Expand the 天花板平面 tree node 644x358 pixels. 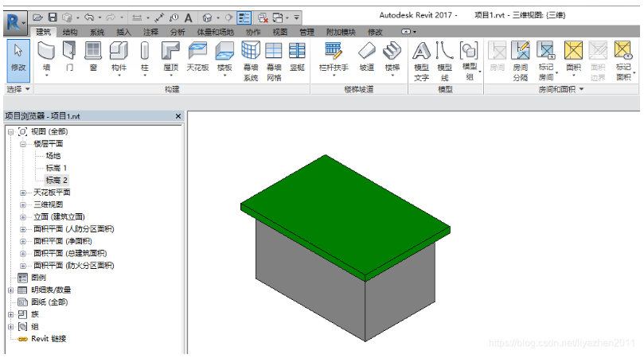coord(23,193)
